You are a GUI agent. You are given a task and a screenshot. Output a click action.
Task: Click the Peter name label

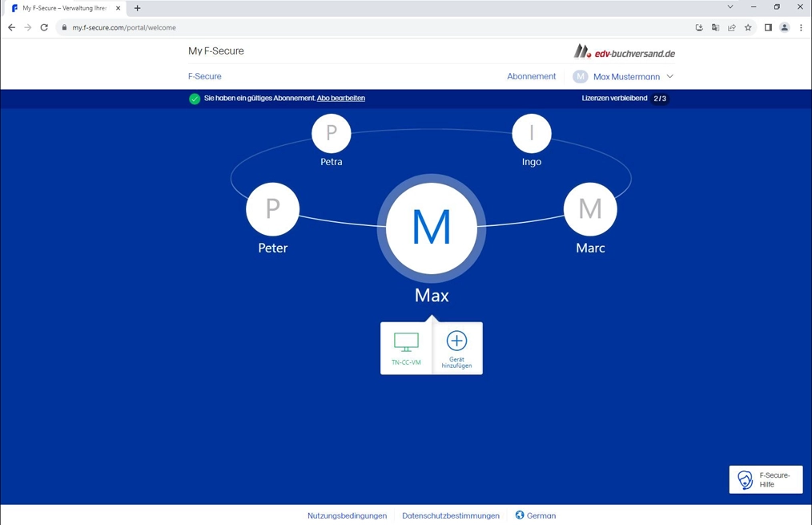tap(273, 248)
